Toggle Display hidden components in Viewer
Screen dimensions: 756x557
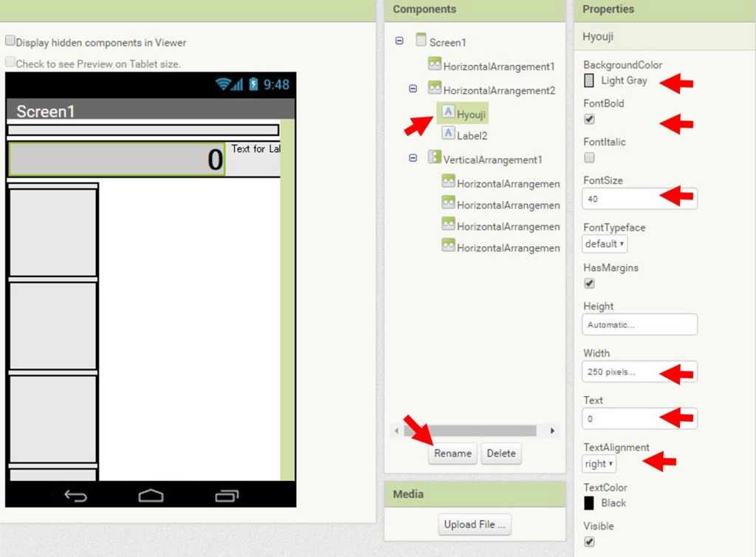point(10,41)
